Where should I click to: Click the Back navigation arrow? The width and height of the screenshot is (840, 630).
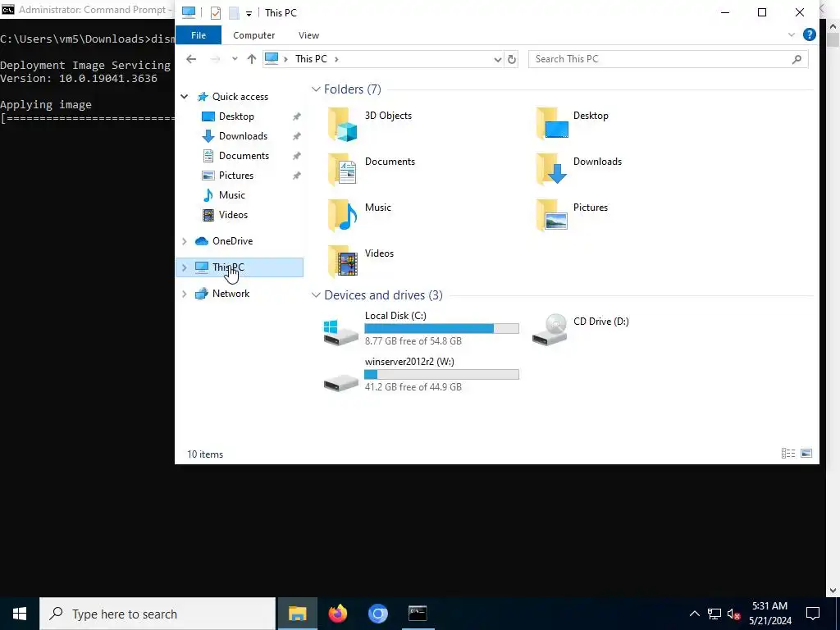point(191,59)
